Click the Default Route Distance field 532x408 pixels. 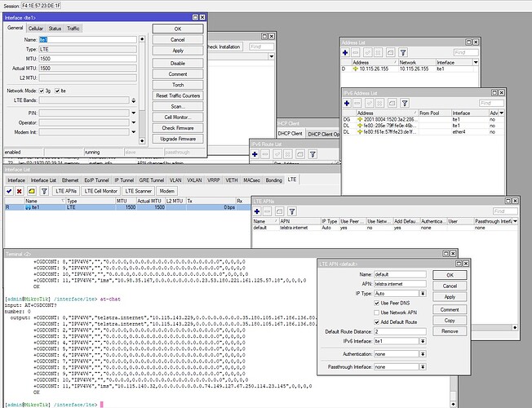click(400, 331)
